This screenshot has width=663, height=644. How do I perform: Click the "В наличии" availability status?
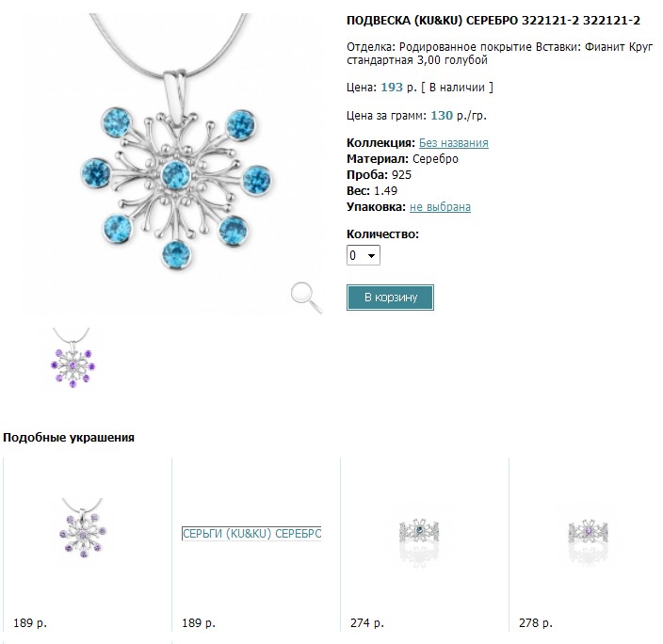pos(457,88)
